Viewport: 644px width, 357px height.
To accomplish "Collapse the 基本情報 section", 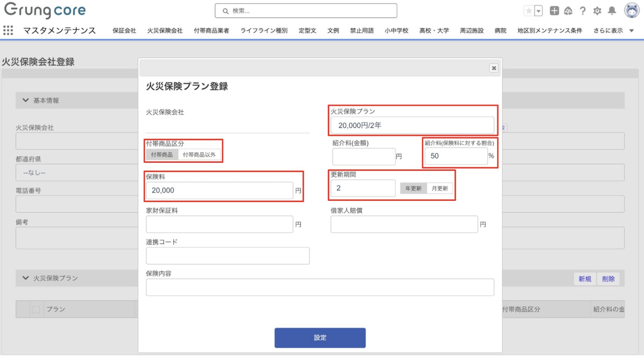I will (25, 100).
